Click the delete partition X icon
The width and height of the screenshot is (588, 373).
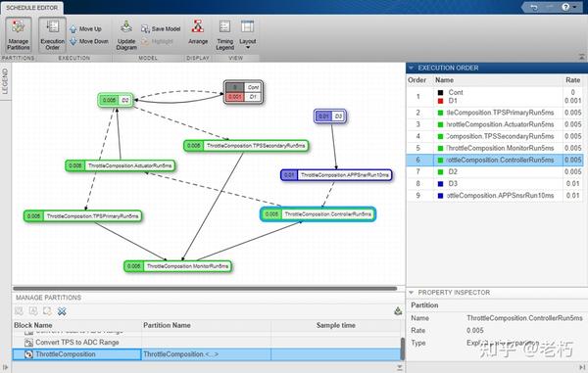pos(62,311)
